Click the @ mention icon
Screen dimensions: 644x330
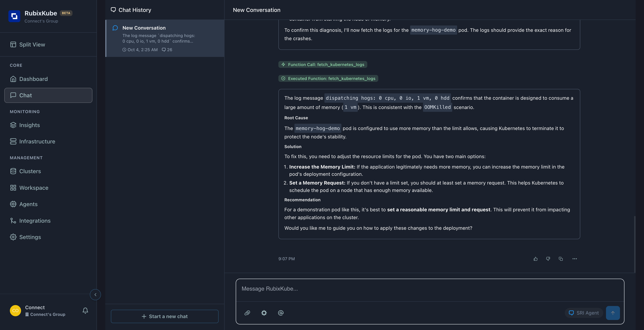(x=281, y=313)
